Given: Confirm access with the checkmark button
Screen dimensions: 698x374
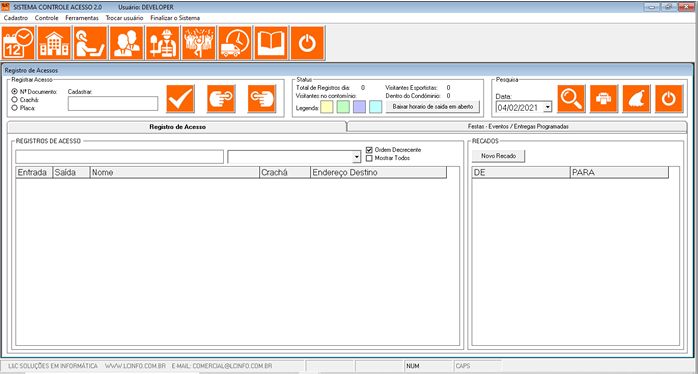Looking at the screenshot, I should point(180,98).
